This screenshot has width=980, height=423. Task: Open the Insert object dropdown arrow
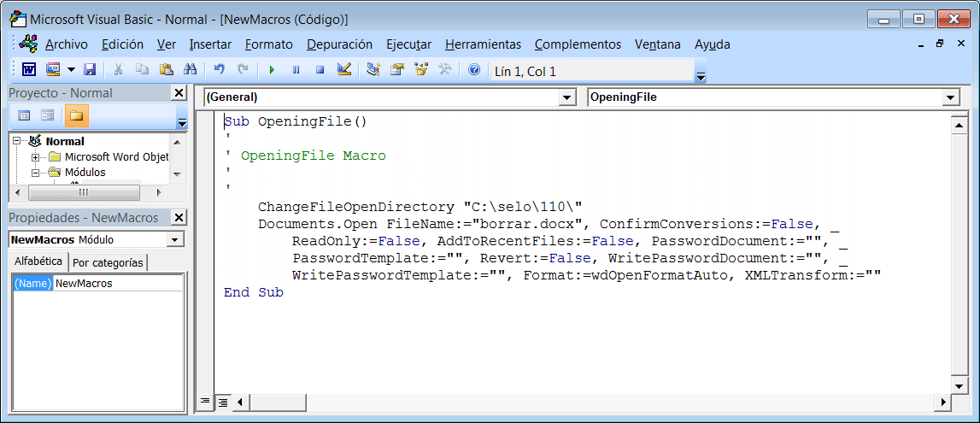(71, 70)
